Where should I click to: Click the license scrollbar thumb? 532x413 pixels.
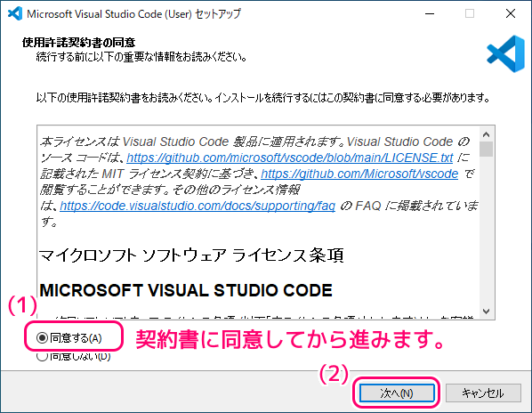click(x=487, y=150)
